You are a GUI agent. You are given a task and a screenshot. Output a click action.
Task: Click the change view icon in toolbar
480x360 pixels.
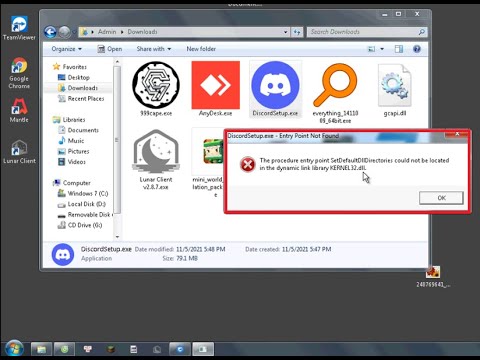click(371, 49)
